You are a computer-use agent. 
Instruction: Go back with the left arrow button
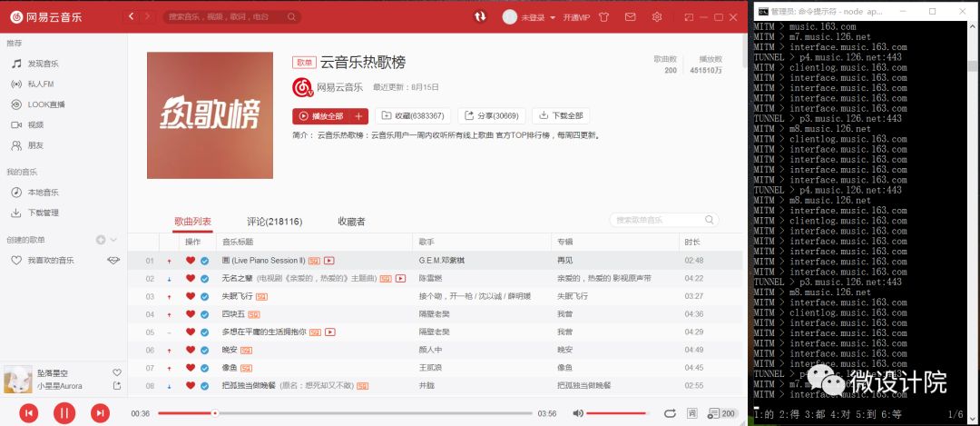pos(131,16)
